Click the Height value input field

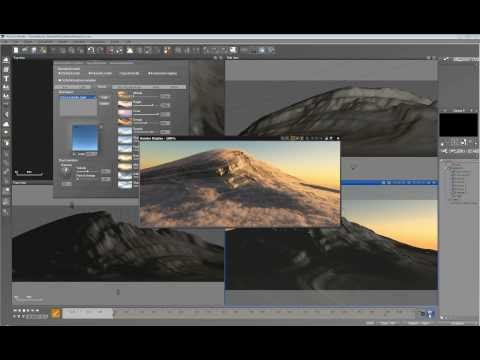pos(165,105)
